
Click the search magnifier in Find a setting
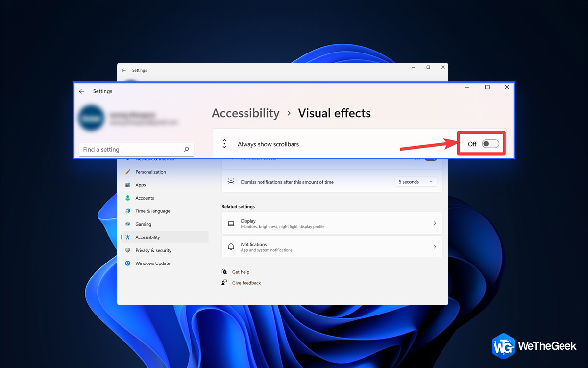click(186, 149)
